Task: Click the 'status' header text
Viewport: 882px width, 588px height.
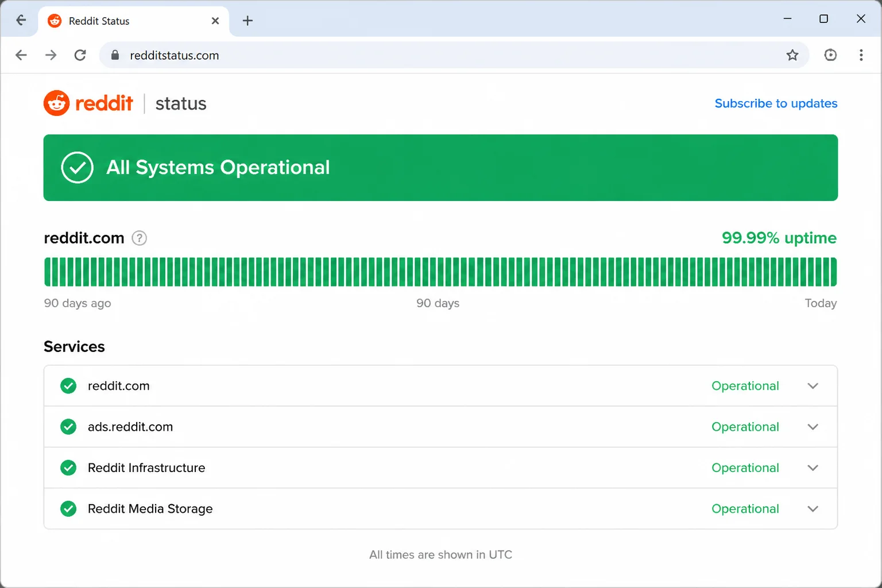Action: [181, 103]
